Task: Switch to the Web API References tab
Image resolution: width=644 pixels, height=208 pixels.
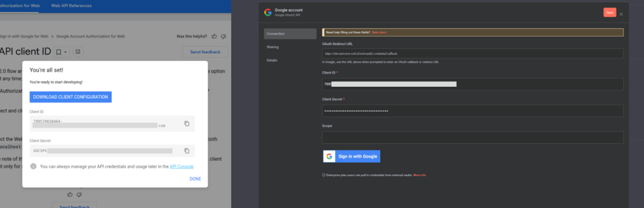Action: [x=71, y=6]
